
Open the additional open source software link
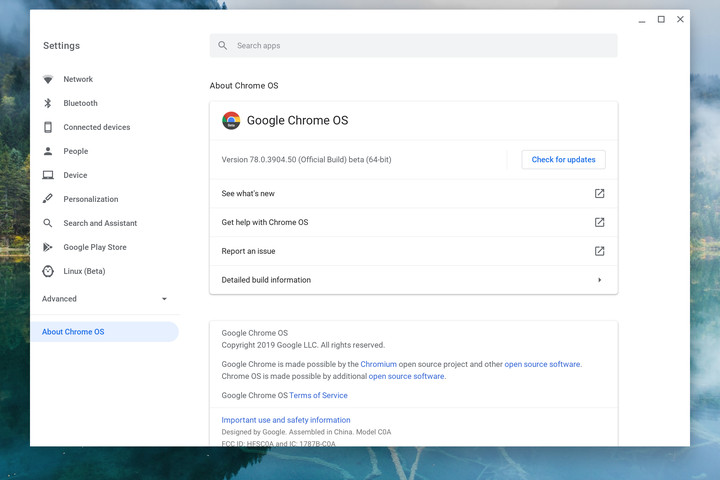tap(406, 376)
